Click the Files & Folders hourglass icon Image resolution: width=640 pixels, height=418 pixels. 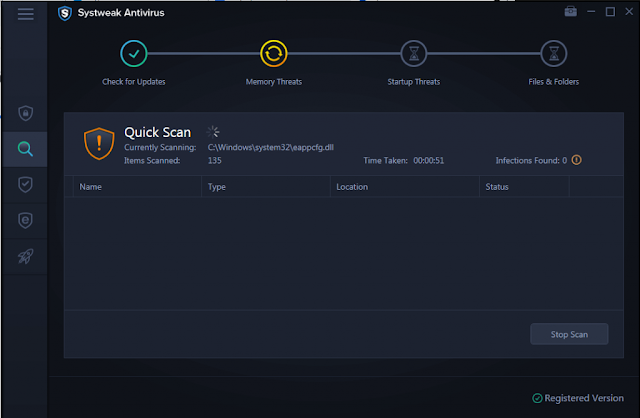[553, 53]
